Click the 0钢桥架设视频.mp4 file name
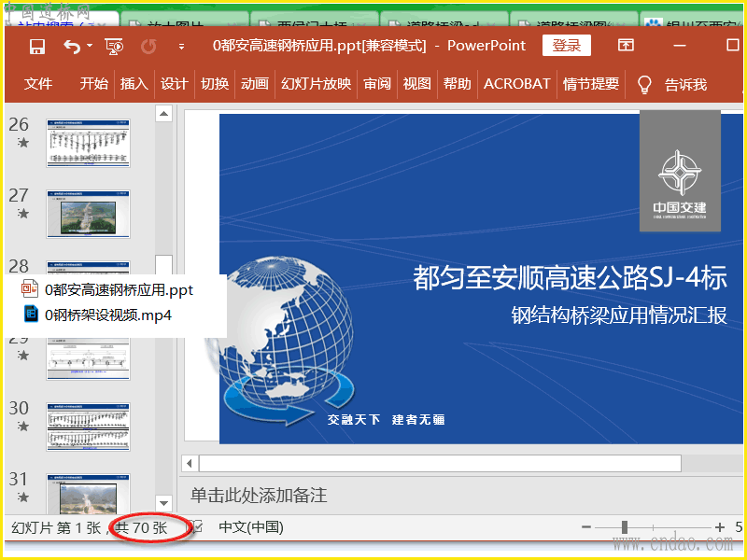Screen dimensions: 747x560 [108, 315]
